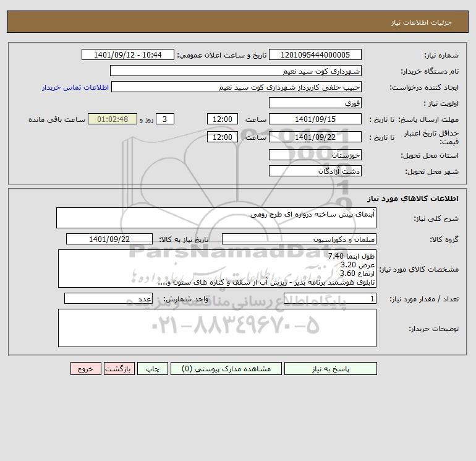Click the buyer name field شهرداری کوت سید نعیم

[236, 71]
